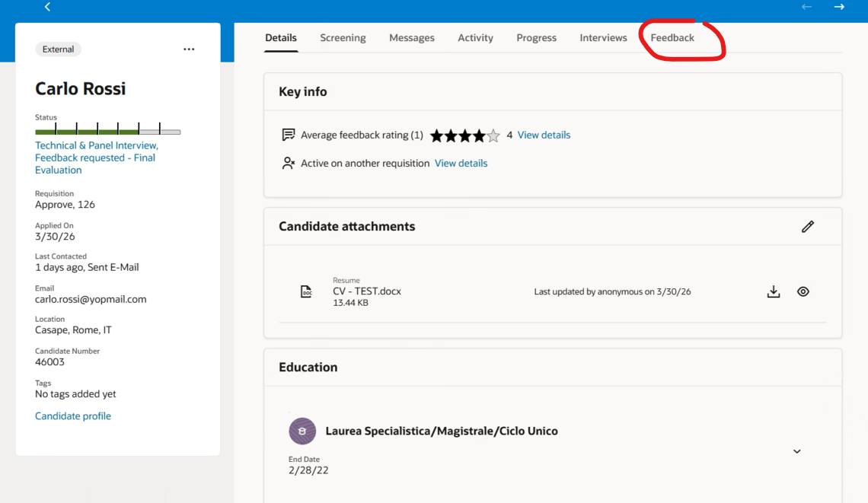868x503 pixels.
Task: Download the CV - TEST.docx resume
Action: click(x=774, y=291)
